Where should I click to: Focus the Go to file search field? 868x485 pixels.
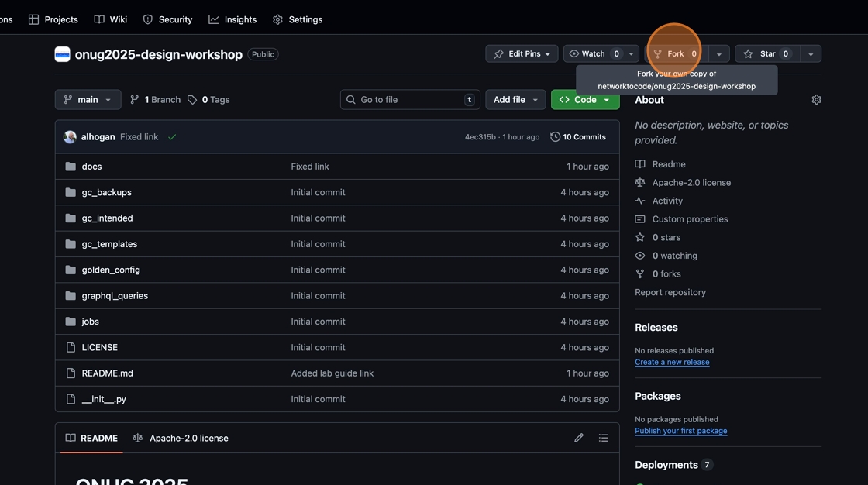click(x=410, y=100)
